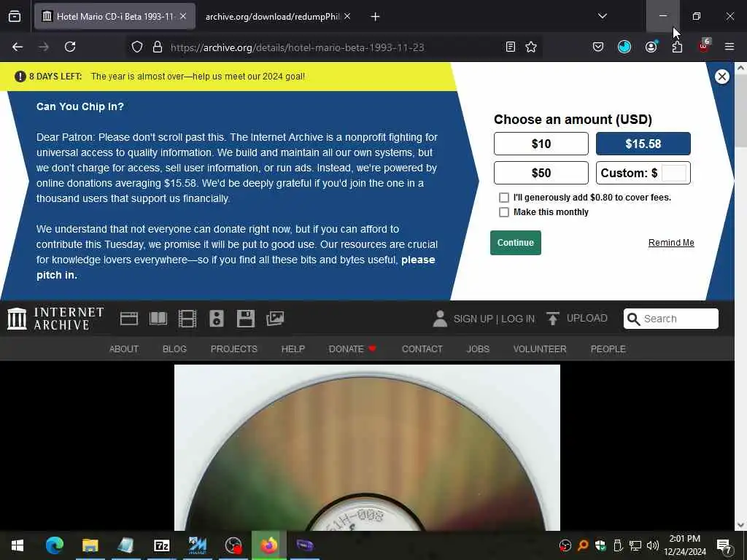This screenshot has width=747, height=560.
Task: Launch Microsoft Edge from taskbar
Action: (54, 545)
